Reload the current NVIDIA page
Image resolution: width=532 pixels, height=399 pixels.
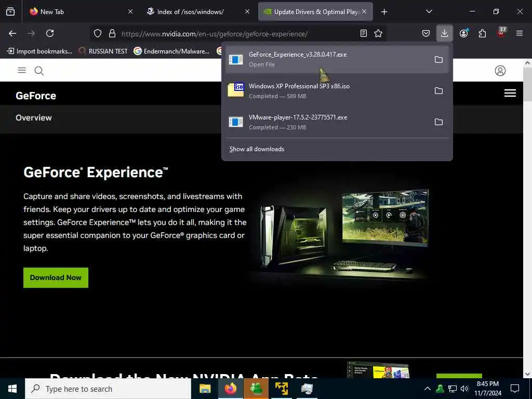tap(50, 33)
